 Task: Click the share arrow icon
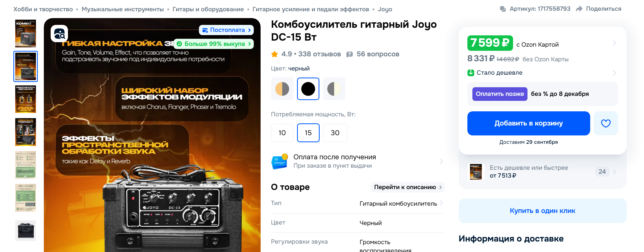[x=579, y=9]
